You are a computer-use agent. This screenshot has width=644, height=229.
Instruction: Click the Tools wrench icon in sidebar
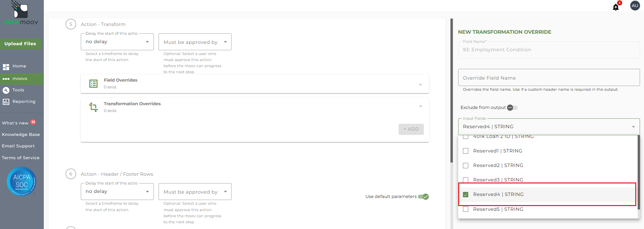[6, 90]
